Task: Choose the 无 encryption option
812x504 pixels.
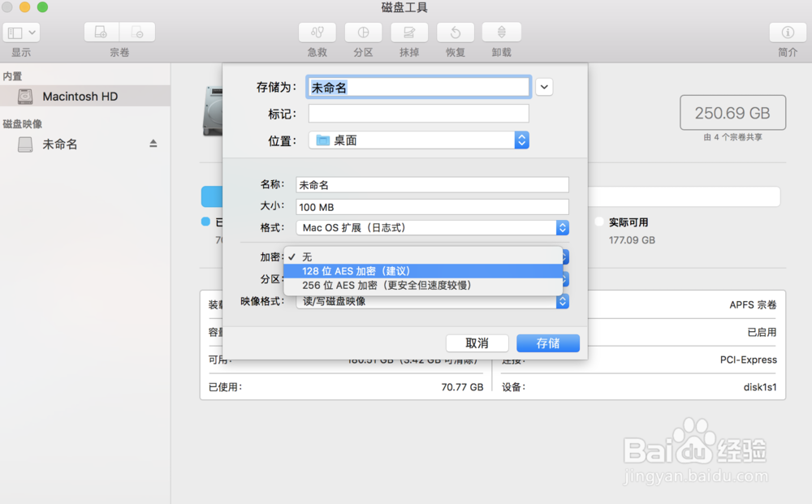Action: click(x=423, y=256)
